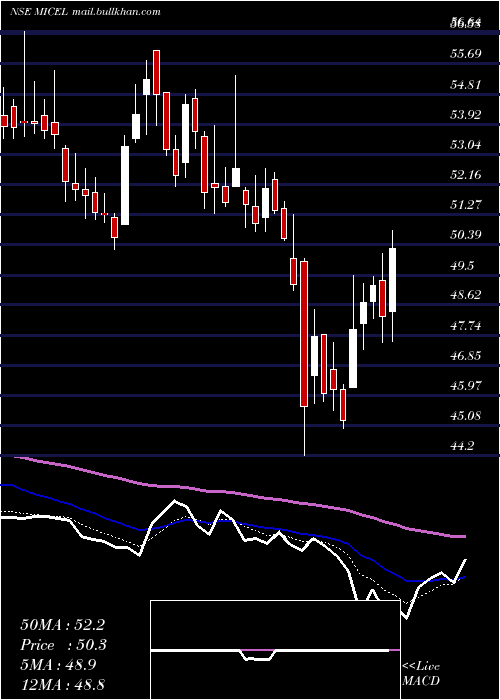Image resolution: width=500 pixels, height=700 pixels.
Task: Select the 48.62 price axis label
Action: [x=467, y=295]
